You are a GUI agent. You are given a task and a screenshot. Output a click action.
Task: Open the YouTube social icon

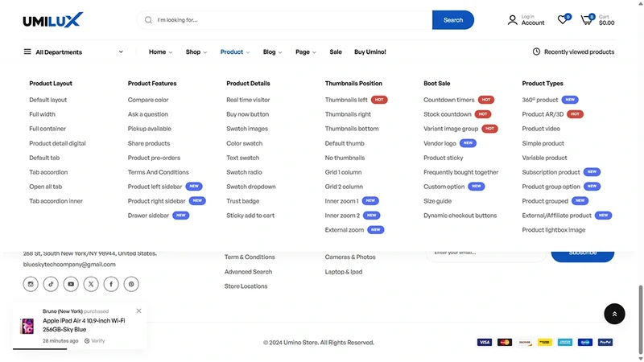71,284
